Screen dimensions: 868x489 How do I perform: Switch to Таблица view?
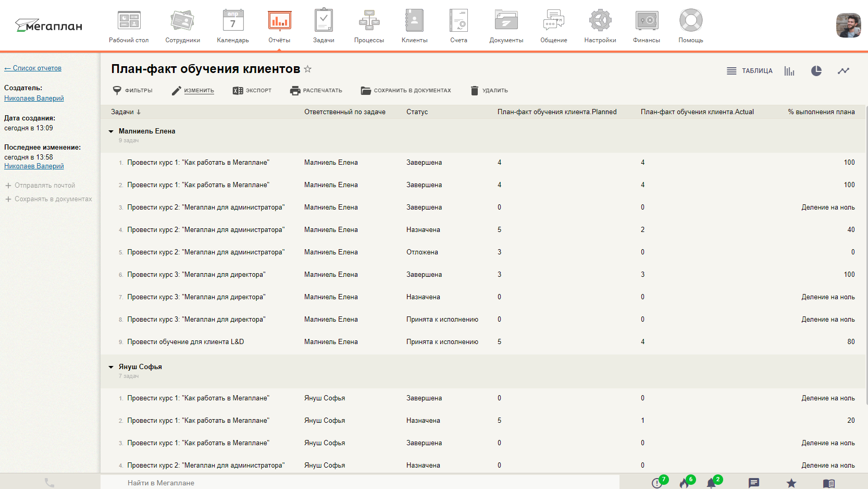point(749,71)
